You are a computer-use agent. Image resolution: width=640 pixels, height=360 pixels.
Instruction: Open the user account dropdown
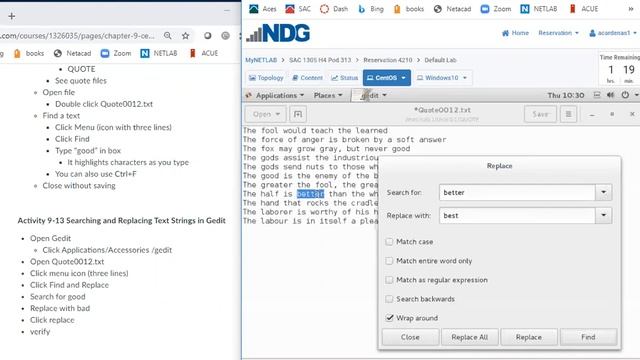point(613,33)
